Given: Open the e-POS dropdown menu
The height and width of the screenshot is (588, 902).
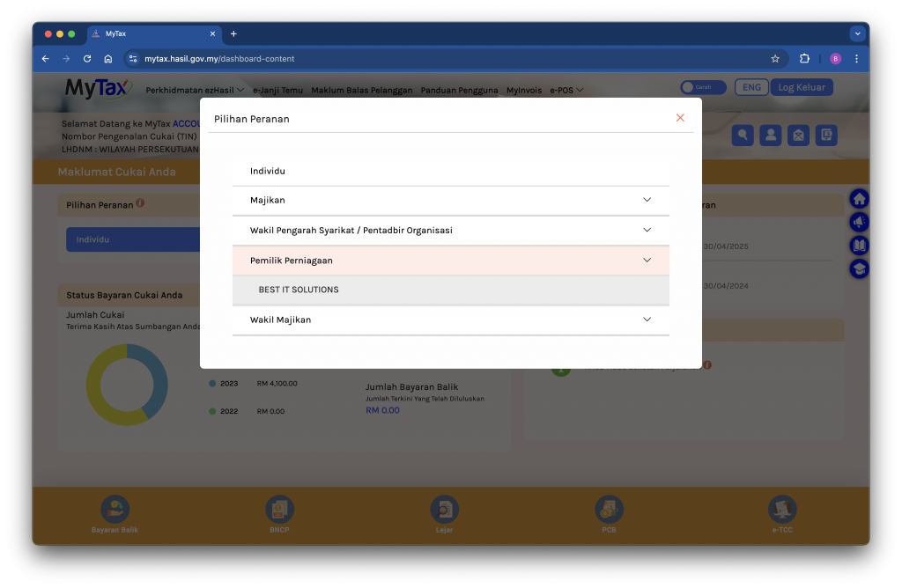Looking at the screenshot, I should coord(566,90).
